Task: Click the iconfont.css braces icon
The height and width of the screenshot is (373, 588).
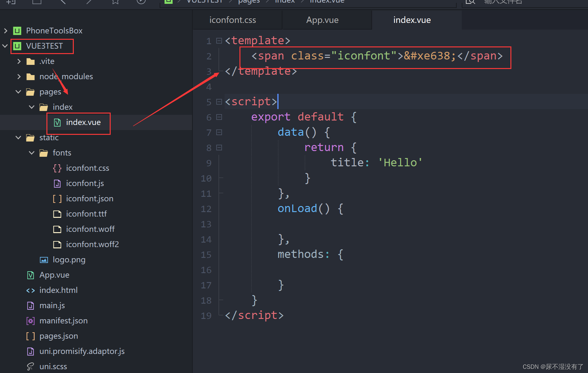Action: click(x=57, y=168)
